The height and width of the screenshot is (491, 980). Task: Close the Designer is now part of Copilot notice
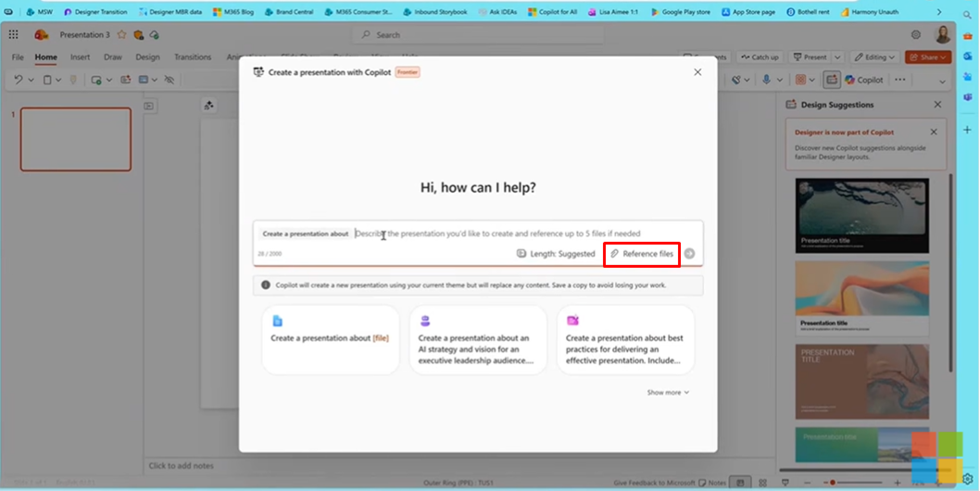pyautogui.click(x=934, y=132)
